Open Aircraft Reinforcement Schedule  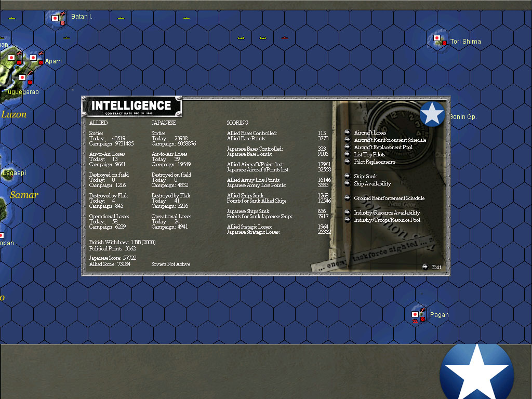390,140
